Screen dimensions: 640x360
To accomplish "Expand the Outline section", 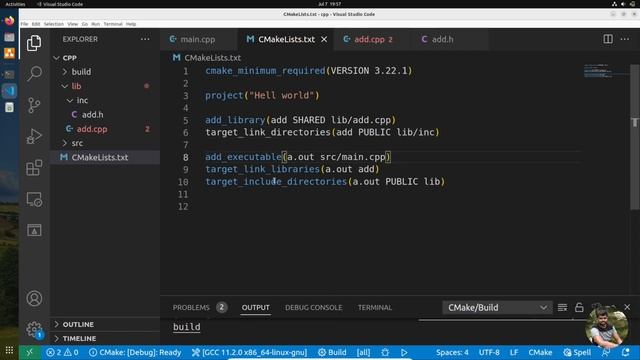I will [x=105, y=324].
